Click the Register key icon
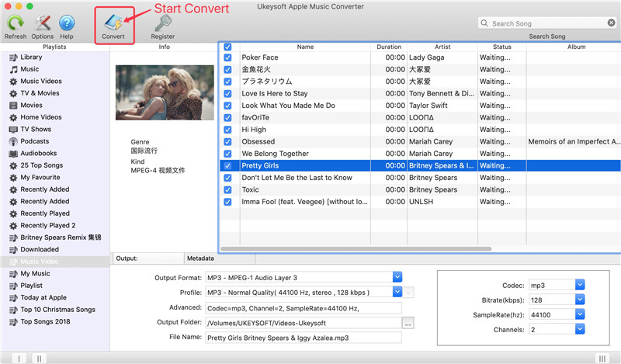Screen dimensions: 621x364 pyautogui.click(x=163, y=23)
